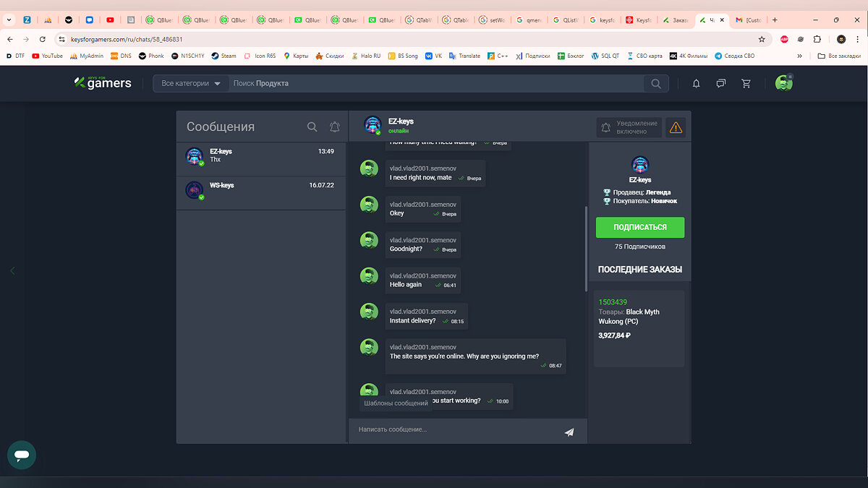Expand the Все категории dropdown
868x488 pixels.
[x=191, y=84]
